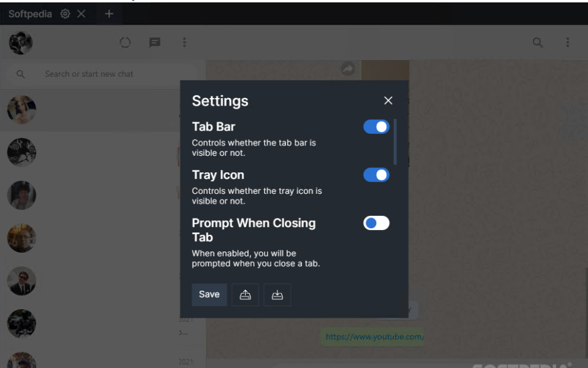
Task: Open the third chat contact avatar
Action: click(22, 195)
